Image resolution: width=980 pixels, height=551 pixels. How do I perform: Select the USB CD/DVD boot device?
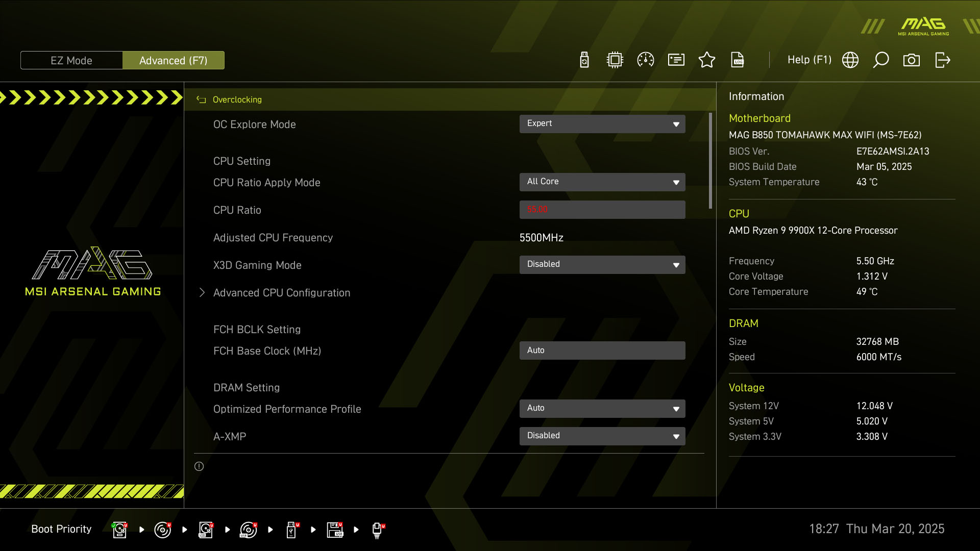tap(248, 530)
